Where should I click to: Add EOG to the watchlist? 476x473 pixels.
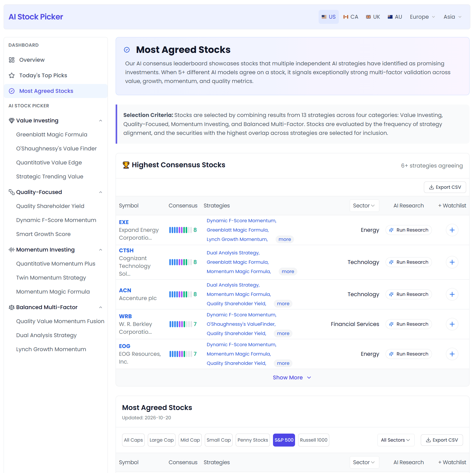point(452,354)
